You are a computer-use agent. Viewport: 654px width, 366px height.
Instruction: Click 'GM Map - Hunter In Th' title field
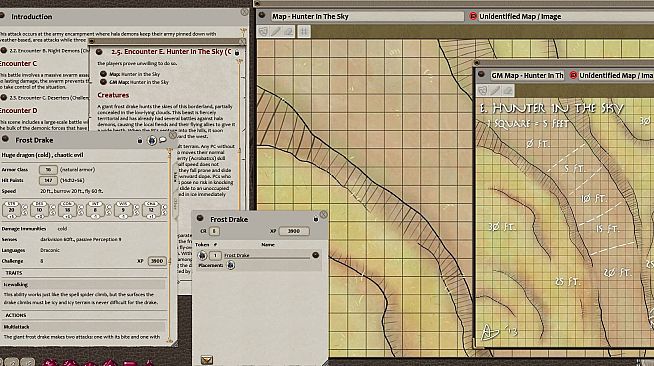pyautogui.click(x=527, y=75)
